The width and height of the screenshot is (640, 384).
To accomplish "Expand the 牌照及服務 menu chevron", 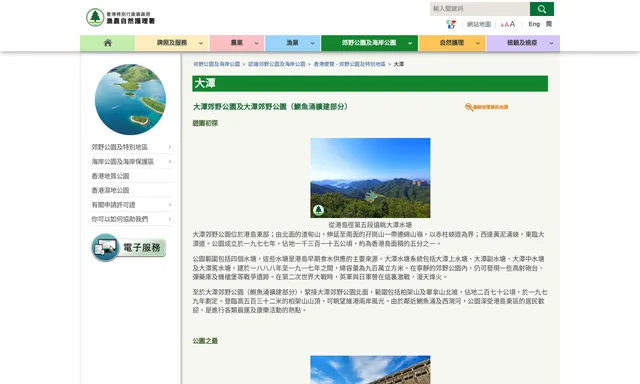I will coord(201,43).
